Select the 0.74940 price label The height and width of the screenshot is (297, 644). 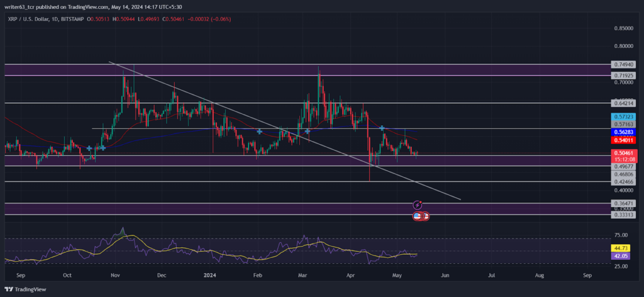coord(623,64)
